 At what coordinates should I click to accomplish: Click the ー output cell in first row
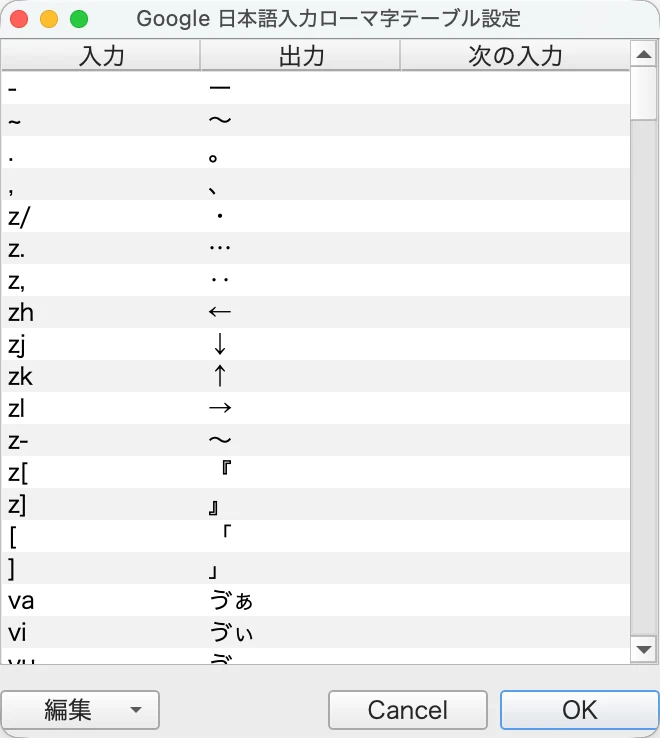[300, 88]
